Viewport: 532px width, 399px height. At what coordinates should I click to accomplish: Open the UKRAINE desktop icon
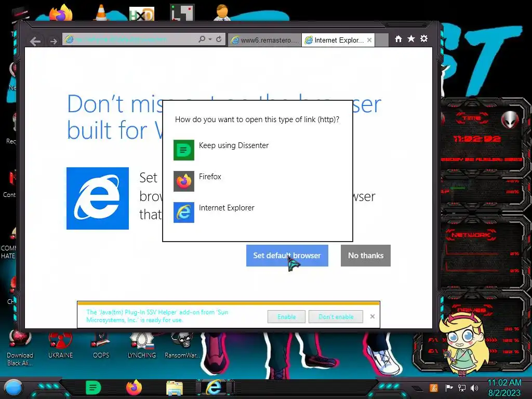tap(60, 345)
